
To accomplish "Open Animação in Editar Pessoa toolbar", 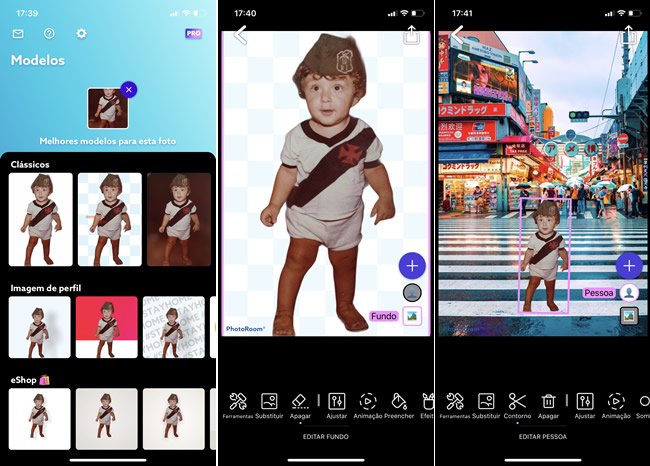I will (x=616, y=405).
